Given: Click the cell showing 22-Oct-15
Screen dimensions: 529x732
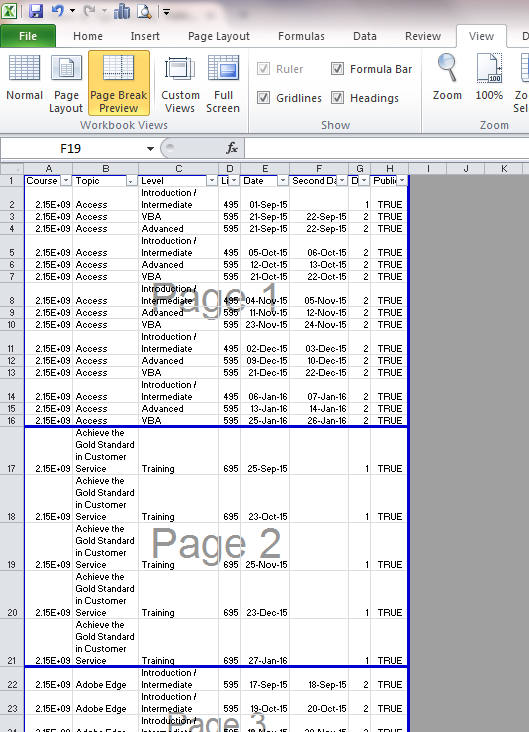Looking at the screenshot, I should (x=319, y=277).
